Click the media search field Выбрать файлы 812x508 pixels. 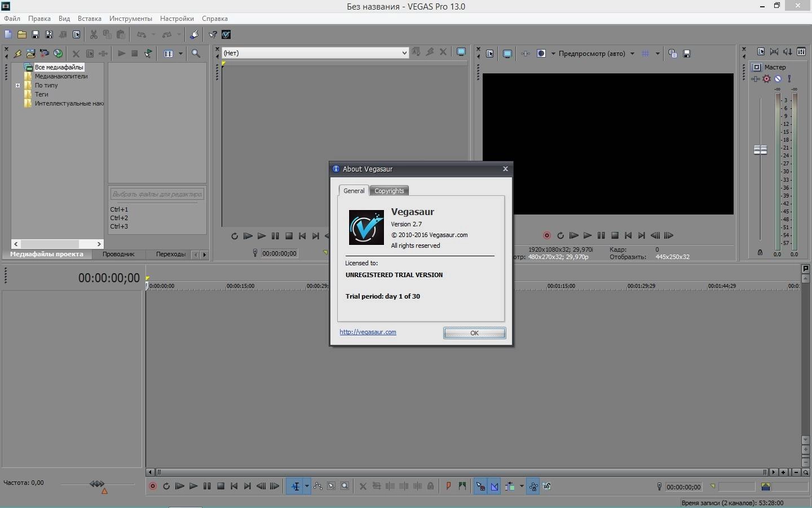[x=157, y=194]
